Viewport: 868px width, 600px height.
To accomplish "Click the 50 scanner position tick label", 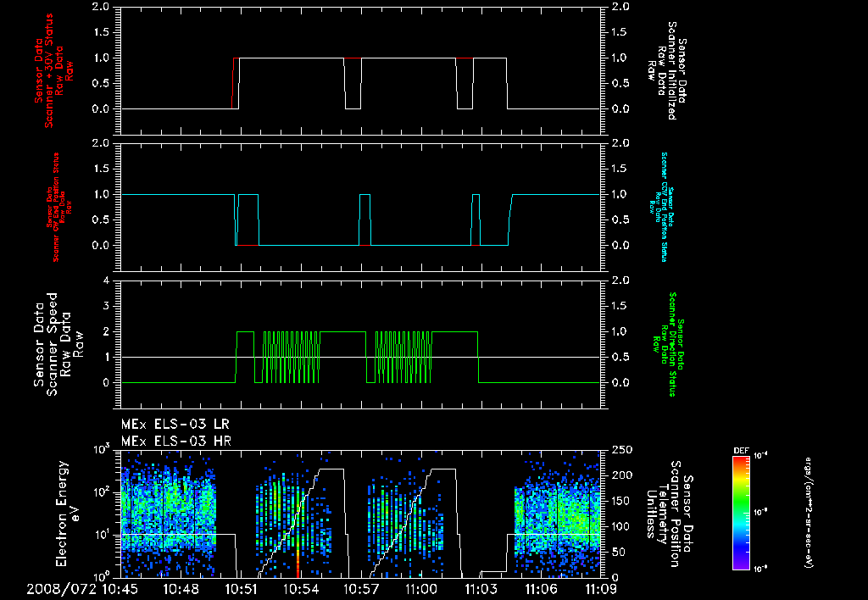I will pyautogui.click(x=620, y=553).
